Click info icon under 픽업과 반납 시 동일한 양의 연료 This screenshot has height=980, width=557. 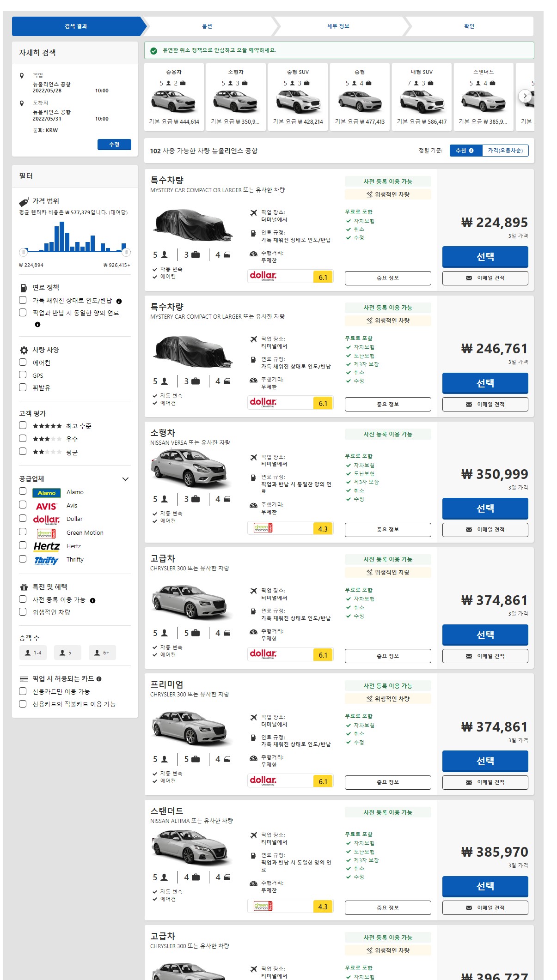[x=37, y=325]
